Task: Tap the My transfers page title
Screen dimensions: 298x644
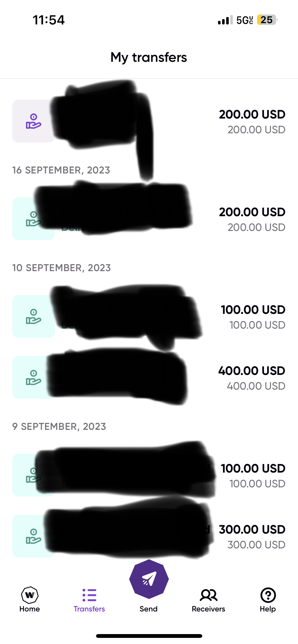Action: click(149, 57)
